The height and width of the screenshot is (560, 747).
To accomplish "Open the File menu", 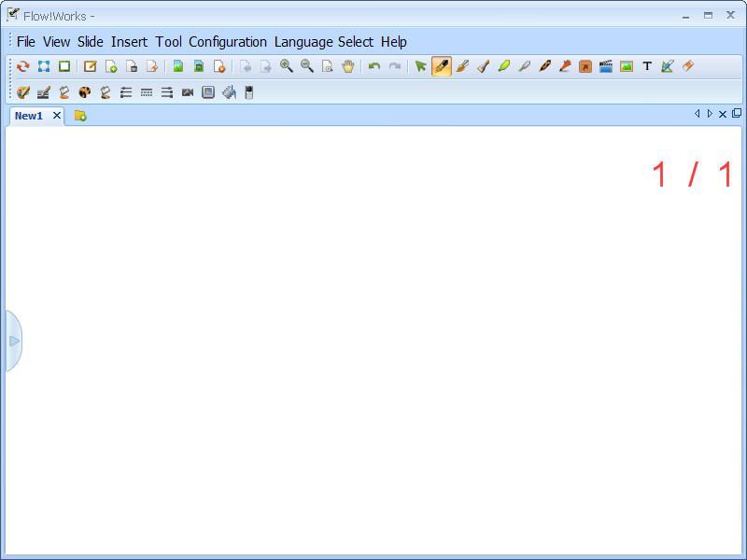I will click(26, 42).
